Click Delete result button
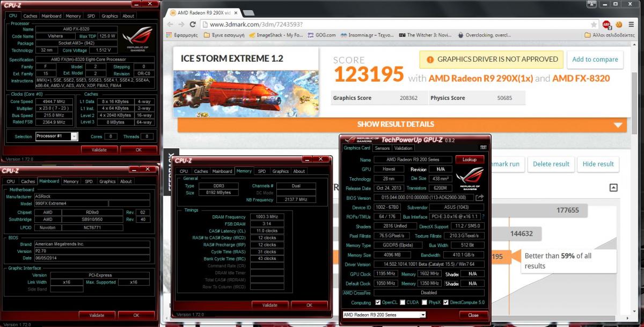 pyautogui.click(x=551, y=164)
